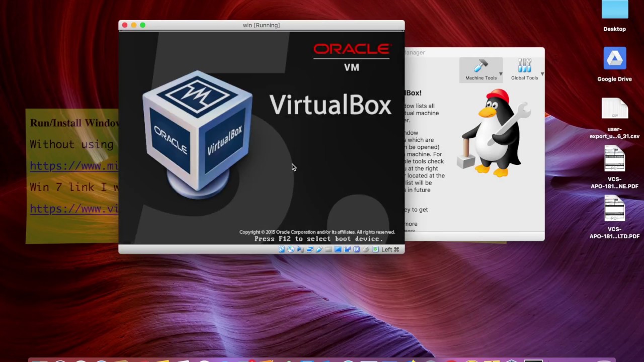The image size is (644, 362).
Task: Select the user-export csv file icon
Action: (x=615, y=109)
